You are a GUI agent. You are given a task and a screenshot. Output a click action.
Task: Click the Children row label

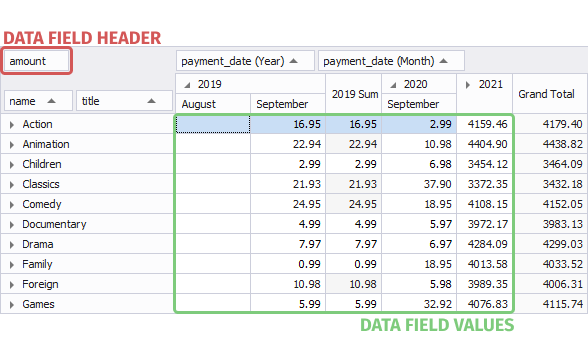pos(42,164)
